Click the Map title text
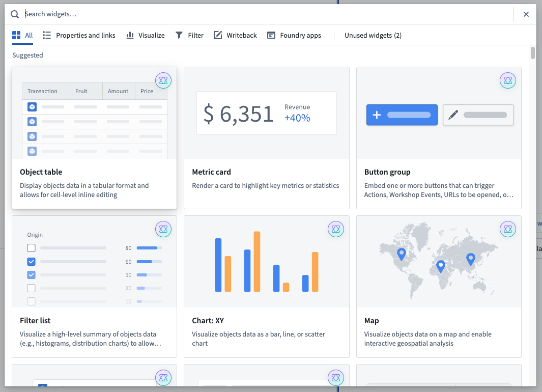 tap(372, 321)
